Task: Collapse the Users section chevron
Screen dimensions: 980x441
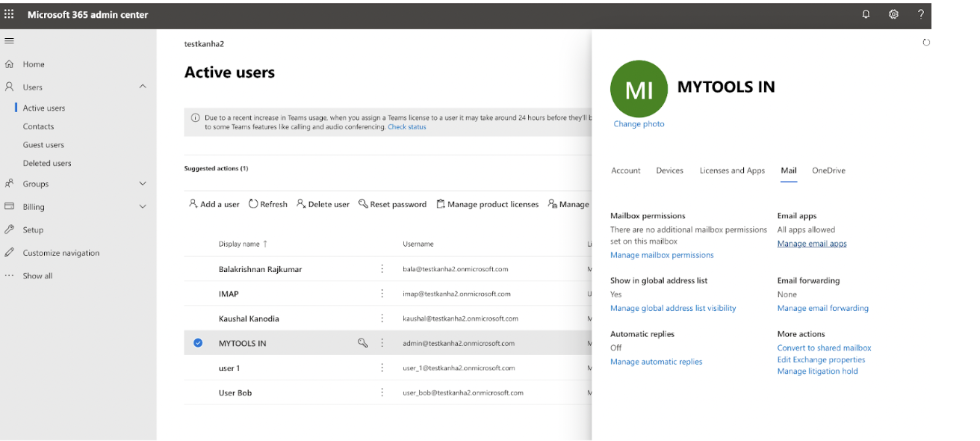Action: [143, 87]
